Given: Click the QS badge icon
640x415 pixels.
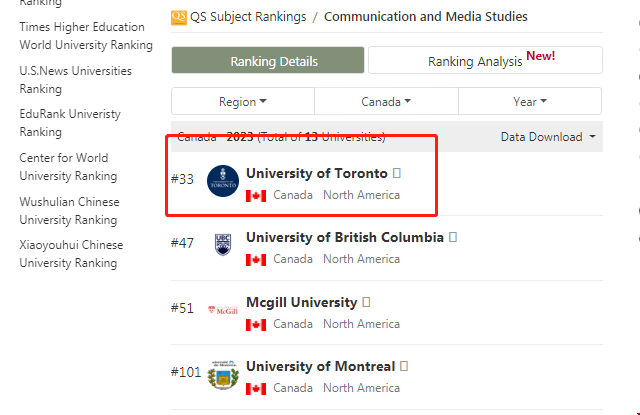Looking at the screenshot, I should (179, 17).
